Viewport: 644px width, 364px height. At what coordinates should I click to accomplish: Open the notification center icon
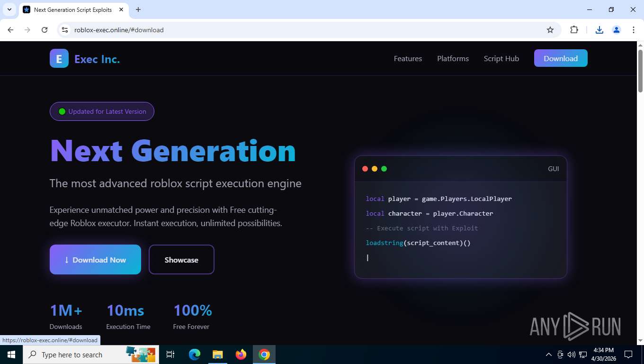[628, 355]
